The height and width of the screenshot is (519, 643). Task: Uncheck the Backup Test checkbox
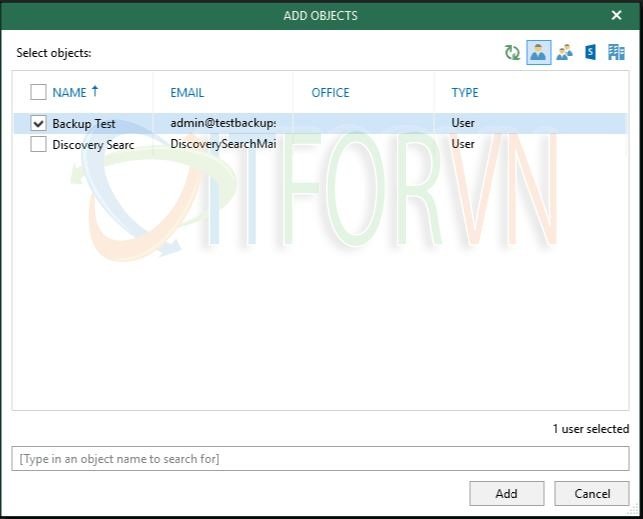tap(38, 123)
